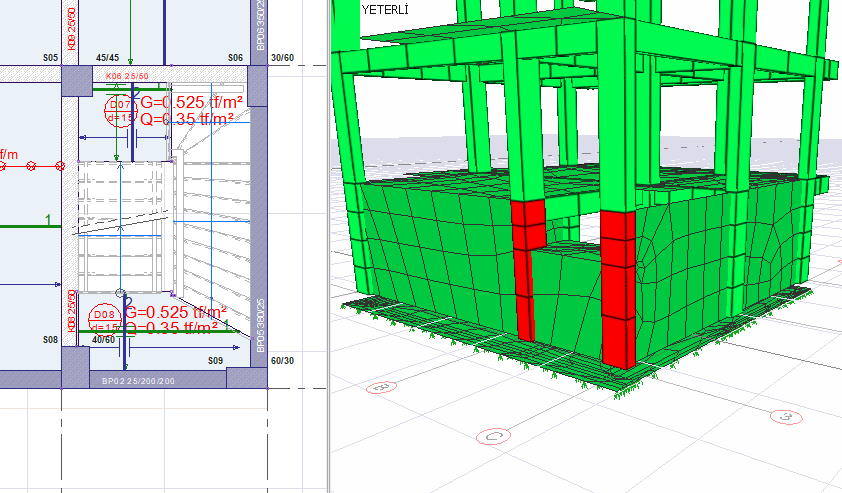Click the K06 25/50 beam label

[126, 76]
